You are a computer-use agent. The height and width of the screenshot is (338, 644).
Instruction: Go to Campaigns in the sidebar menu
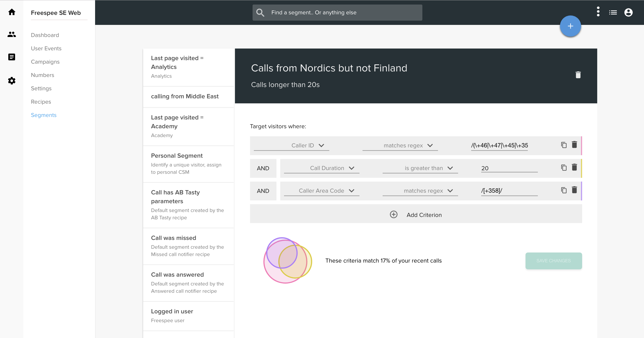[x=45, y=62]
